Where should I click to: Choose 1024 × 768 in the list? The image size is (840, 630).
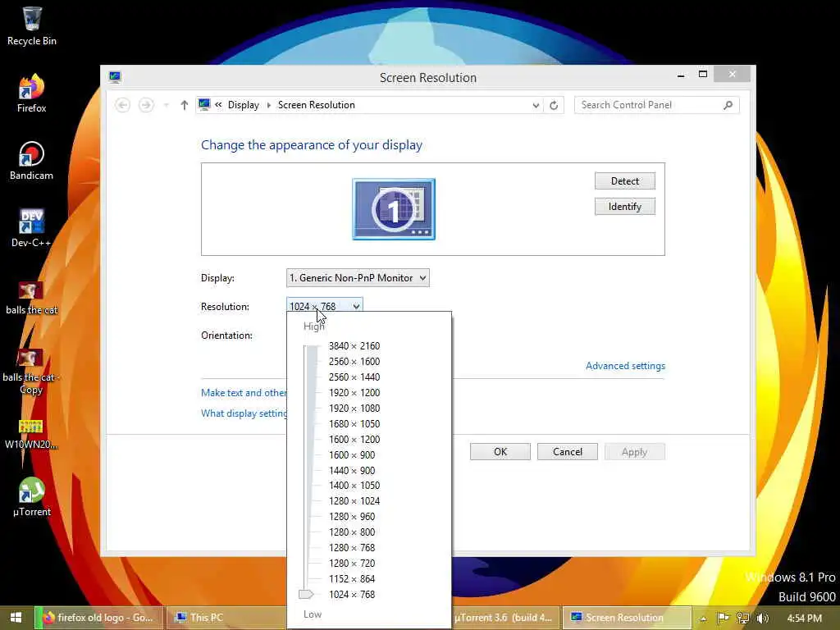click(x=352, y=594)
